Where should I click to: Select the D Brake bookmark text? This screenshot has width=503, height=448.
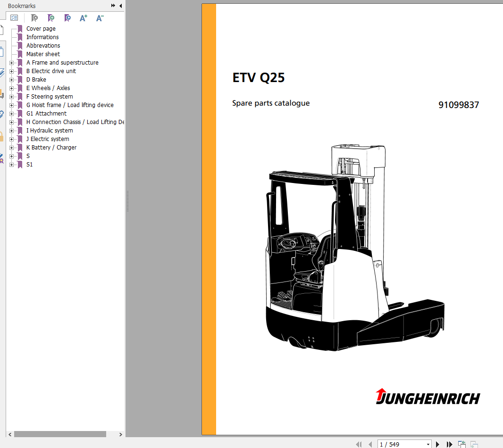(x=36, y=80)
